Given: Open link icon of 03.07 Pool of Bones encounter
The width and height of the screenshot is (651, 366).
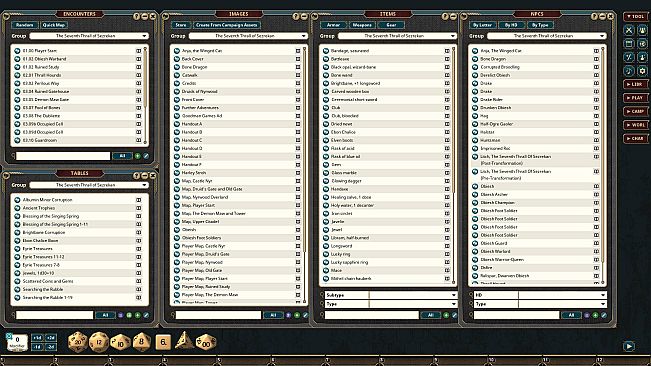Looking at the screenshot, I should click(17, 108).
